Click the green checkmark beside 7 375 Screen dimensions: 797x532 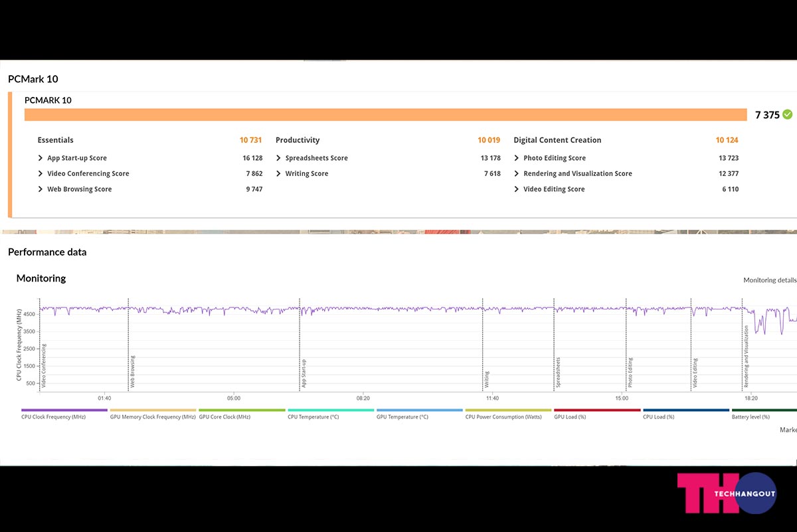(788, 114)
